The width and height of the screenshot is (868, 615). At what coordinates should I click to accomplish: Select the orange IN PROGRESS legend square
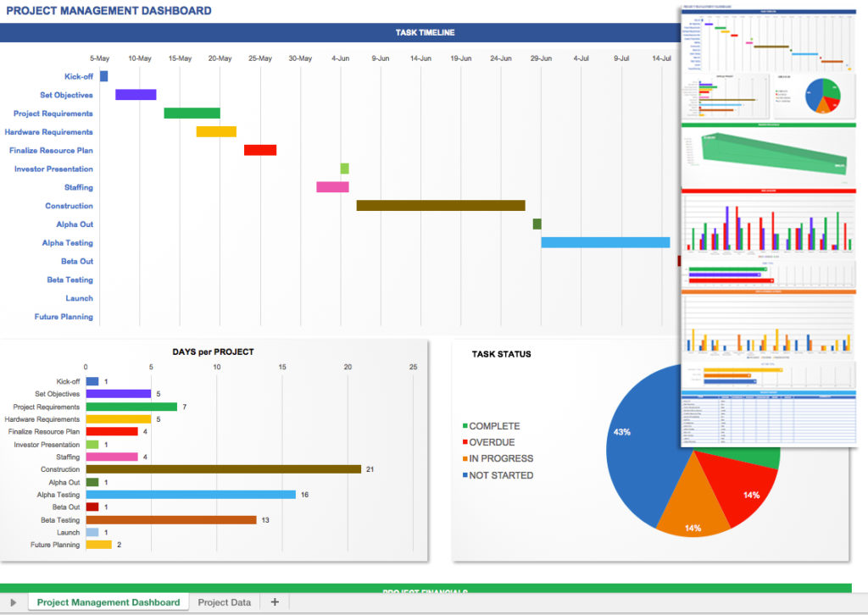click(466, 457)
